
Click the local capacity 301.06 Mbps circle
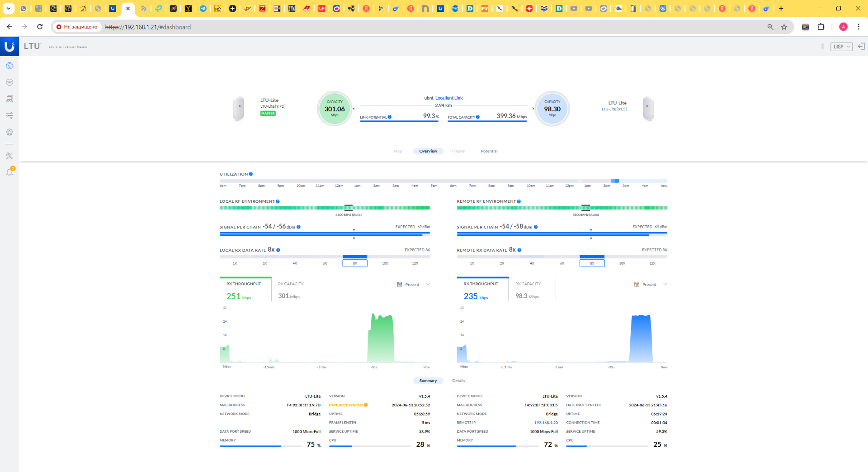coord(335,109)
